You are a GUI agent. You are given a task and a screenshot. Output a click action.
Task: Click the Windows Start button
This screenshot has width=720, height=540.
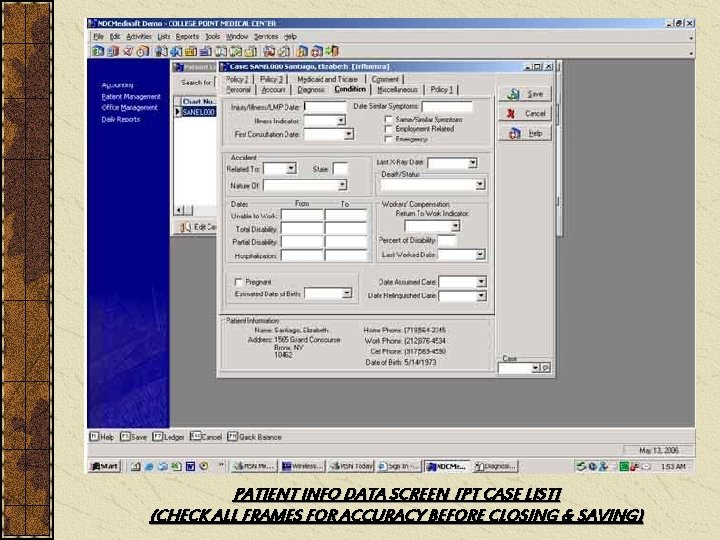pos(105,467)
